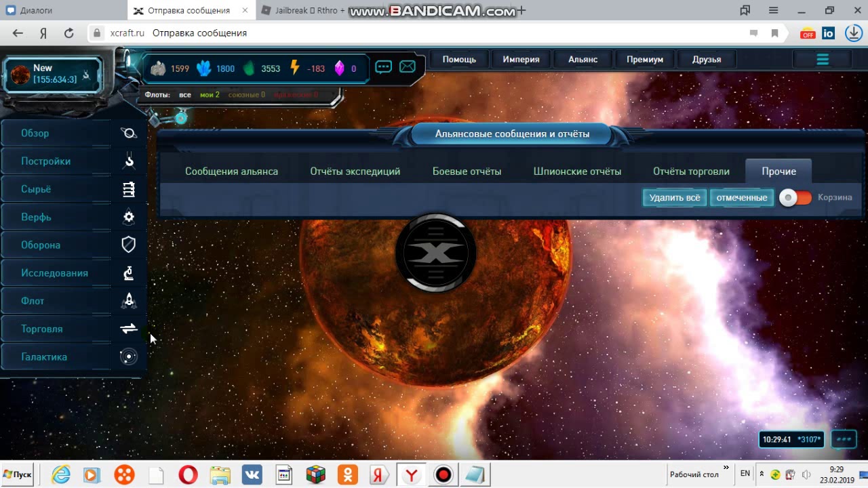Open Opera from the taskbar

coord(188,475)
